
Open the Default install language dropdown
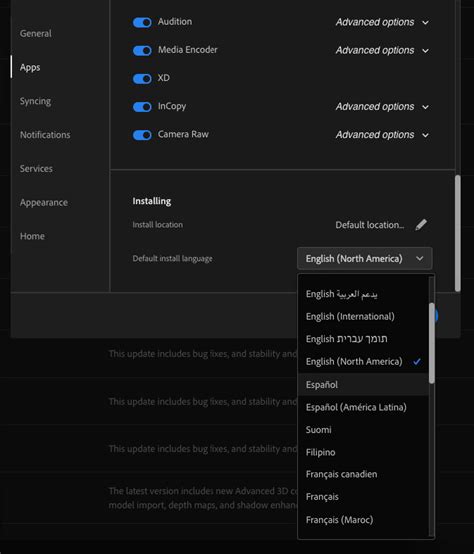[365, 259]
